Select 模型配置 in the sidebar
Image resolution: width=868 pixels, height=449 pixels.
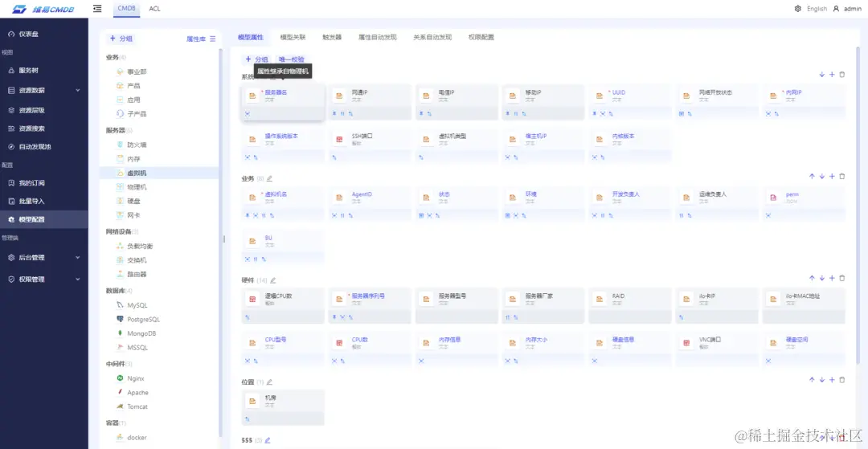pos(43,219)
